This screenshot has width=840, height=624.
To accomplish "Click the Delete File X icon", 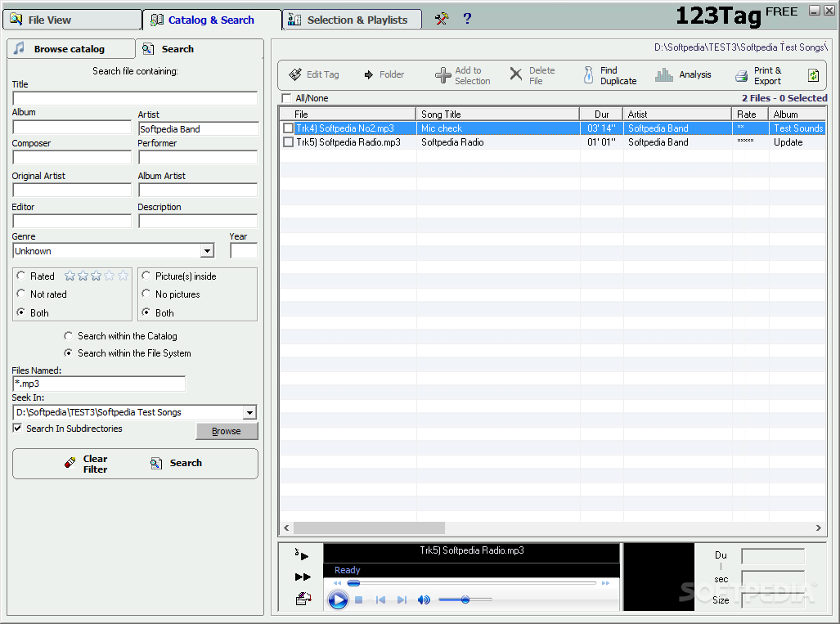I will click(515, 74).
